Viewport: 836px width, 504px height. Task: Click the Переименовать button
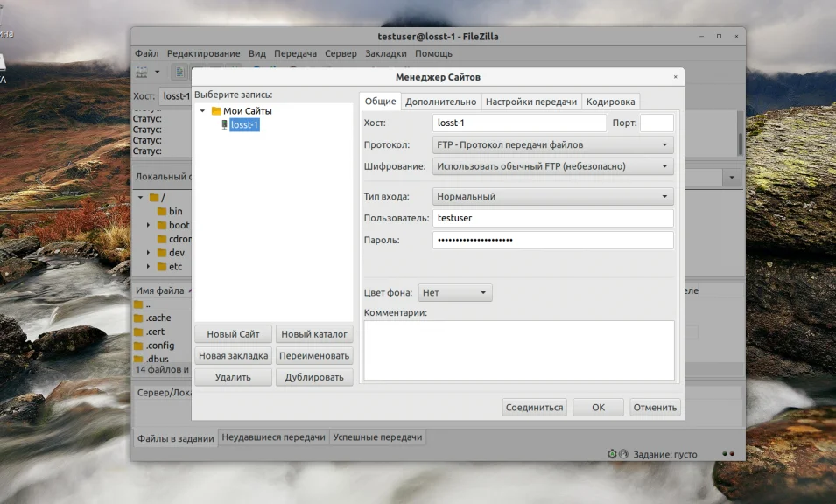314,355
